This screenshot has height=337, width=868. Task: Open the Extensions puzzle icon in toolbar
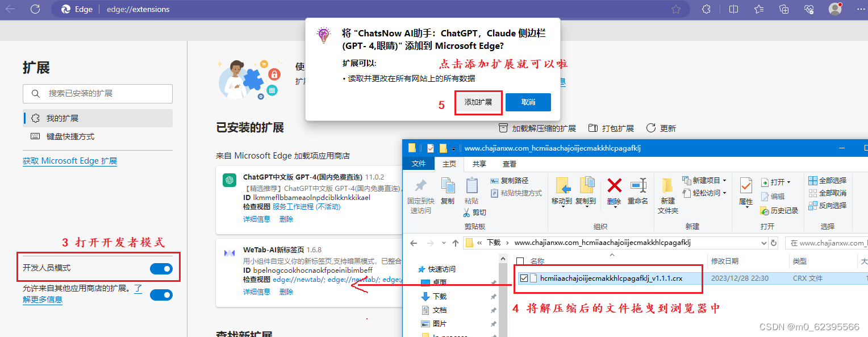pos(706,9)
